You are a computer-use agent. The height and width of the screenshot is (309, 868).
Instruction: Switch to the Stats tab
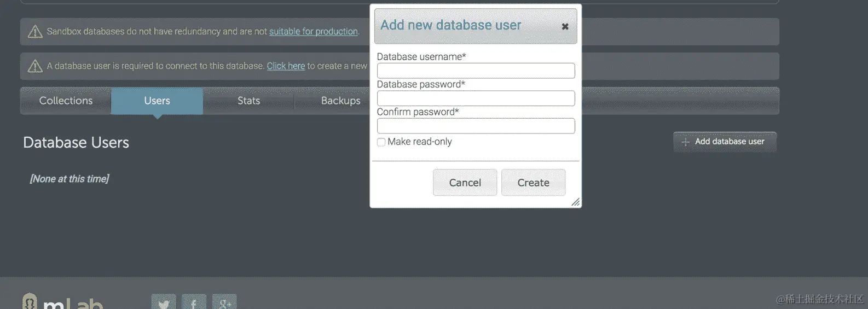pyautogui.click(x=248, y=101)
